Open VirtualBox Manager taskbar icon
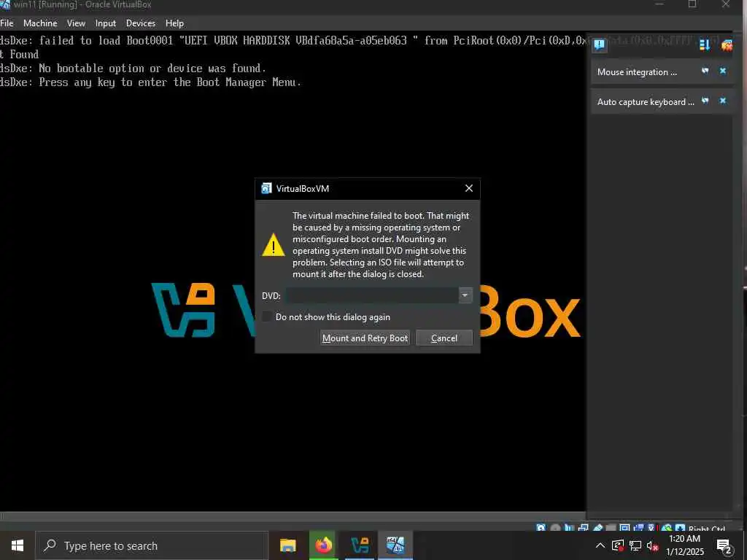Viewport: 747px width, 560px height. pyautogui.click(x=360, y=545)
